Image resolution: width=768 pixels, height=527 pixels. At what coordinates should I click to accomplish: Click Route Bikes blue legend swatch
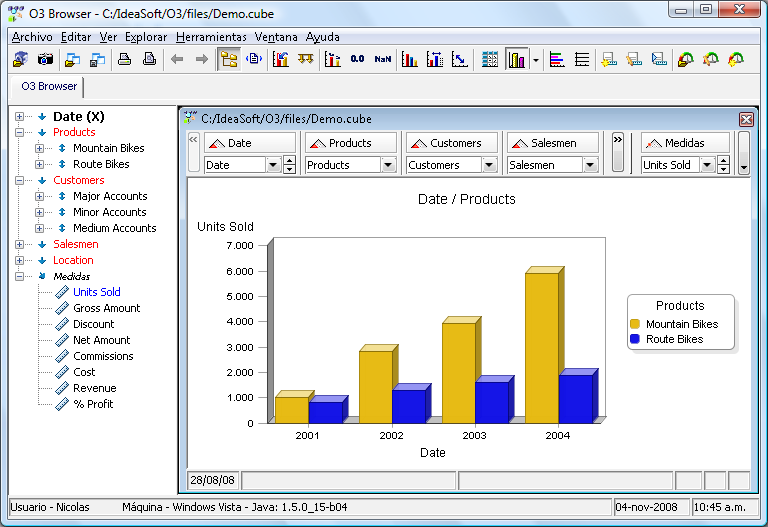(635, 339)
